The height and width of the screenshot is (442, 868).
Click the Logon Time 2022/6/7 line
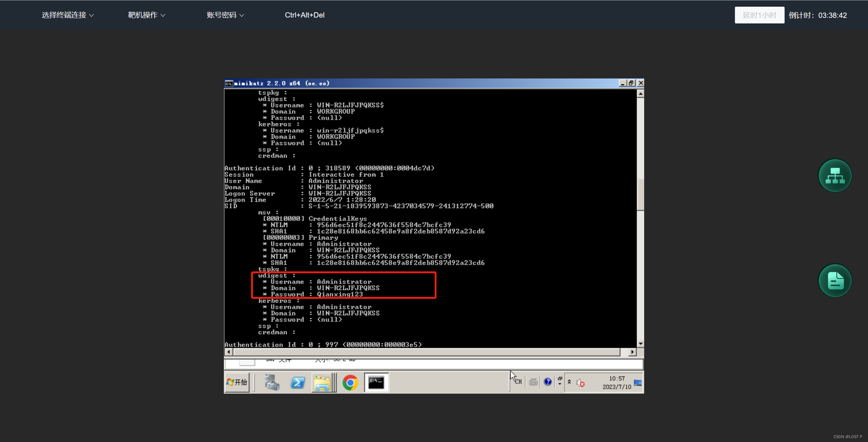(300, 200)
